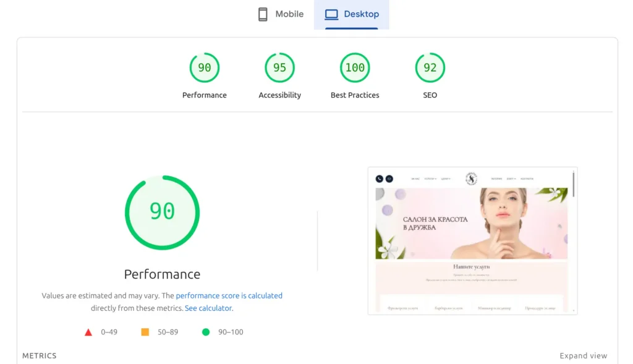Image resolution: width=633 pixels, height=364 pixels.
Task: Click the '90–100' legend range text
Action: (x=231, y=332)
